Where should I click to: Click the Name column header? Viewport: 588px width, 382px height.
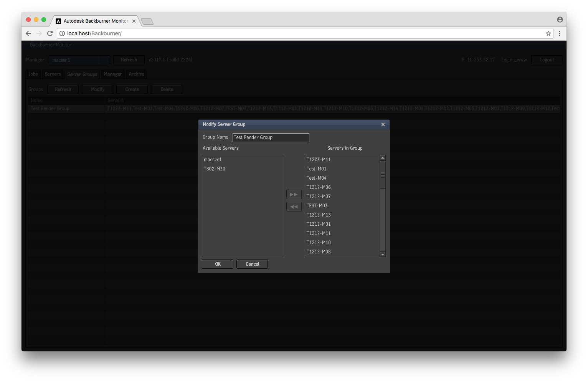(66, 101)
